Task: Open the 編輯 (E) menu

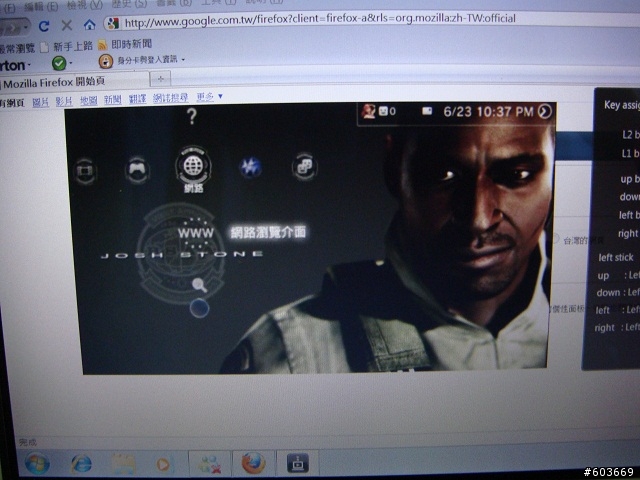Action: coord(41,7)
